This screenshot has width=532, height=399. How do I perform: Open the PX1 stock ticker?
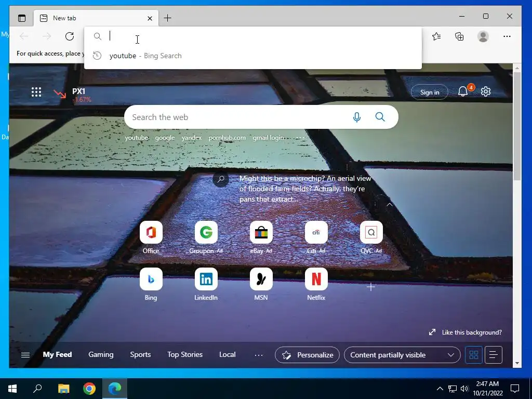[72, 95]
